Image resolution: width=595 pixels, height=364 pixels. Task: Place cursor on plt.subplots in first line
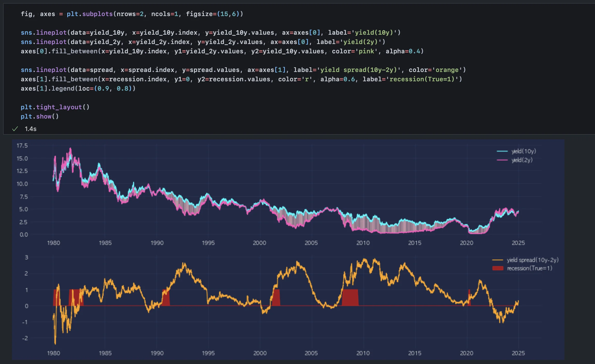(x=89, y=14)
